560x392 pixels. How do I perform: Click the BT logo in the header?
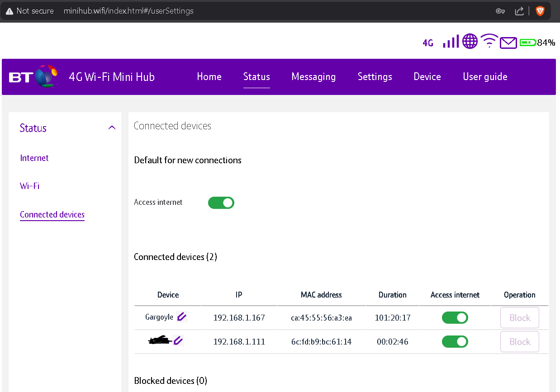pos(34,76)
